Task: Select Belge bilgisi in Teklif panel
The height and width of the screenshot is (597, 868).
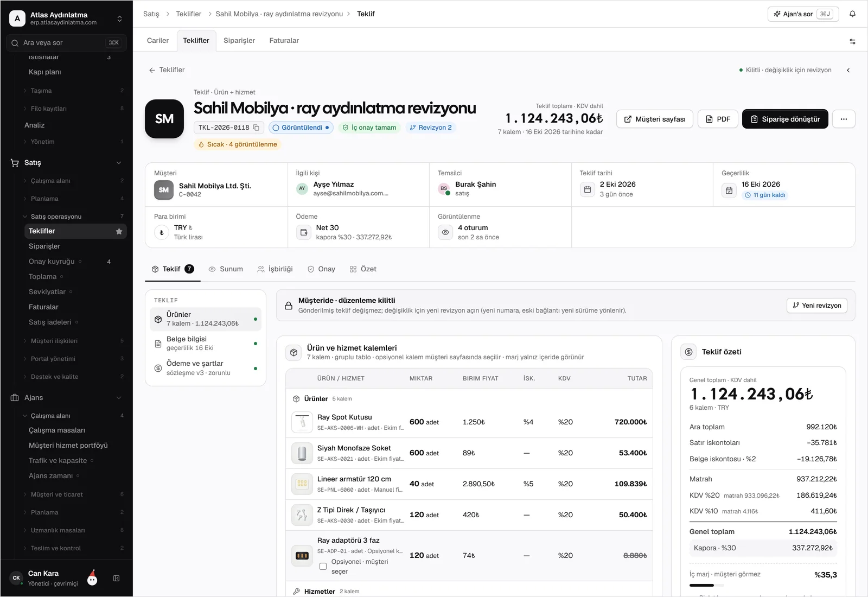Action: click(206, 344)
